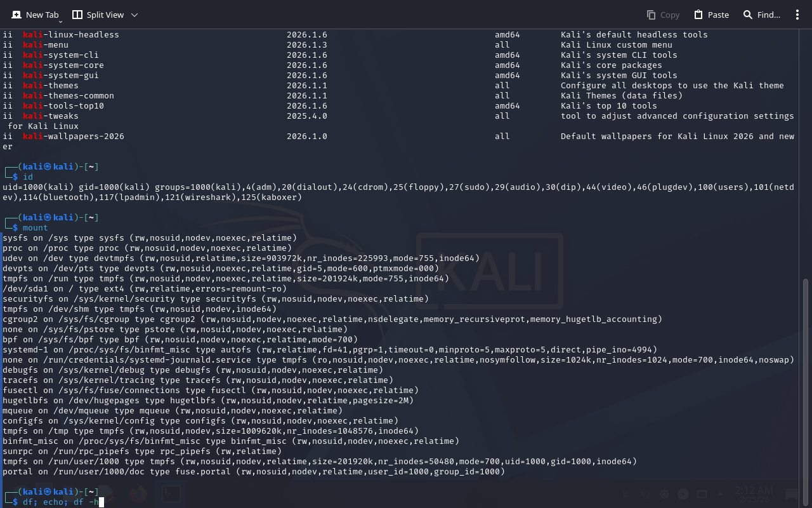Open a new terminal tab
812x508 pixels.
tap(35, 15)
